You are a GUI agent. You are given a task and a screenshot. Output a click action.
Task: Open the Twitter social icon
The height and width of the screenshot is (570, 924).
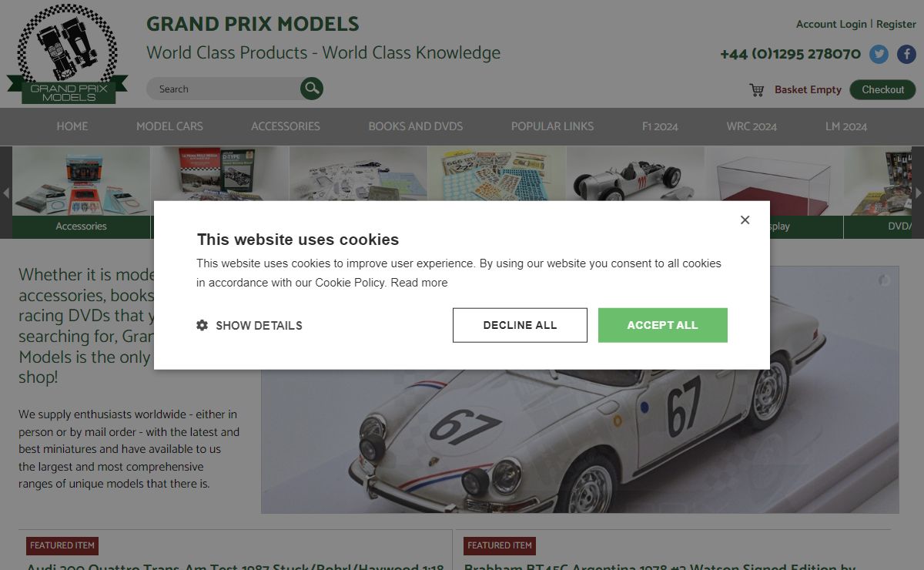pyautogui.click(x=879, y=54)
